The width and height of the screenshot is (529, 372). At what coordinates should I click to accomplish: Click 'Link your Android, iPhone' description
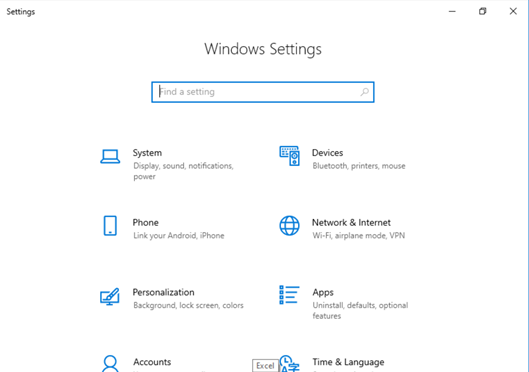click(x=178, y=235)
